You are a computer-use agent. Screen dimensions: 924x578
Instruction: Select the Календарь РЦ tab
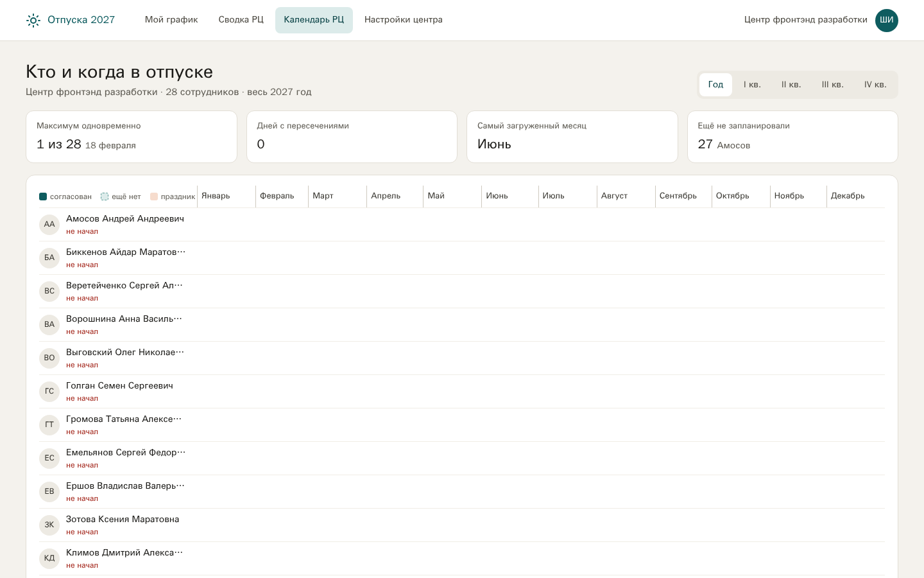314,20
